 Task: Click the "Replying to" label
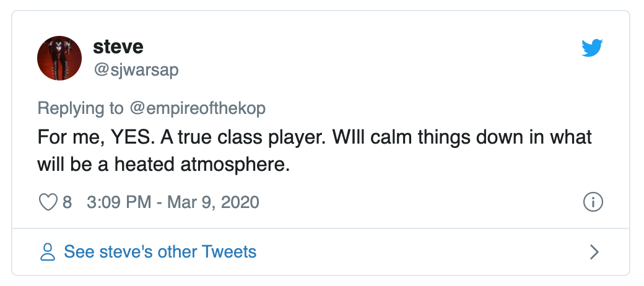click(x=80, y=108)
